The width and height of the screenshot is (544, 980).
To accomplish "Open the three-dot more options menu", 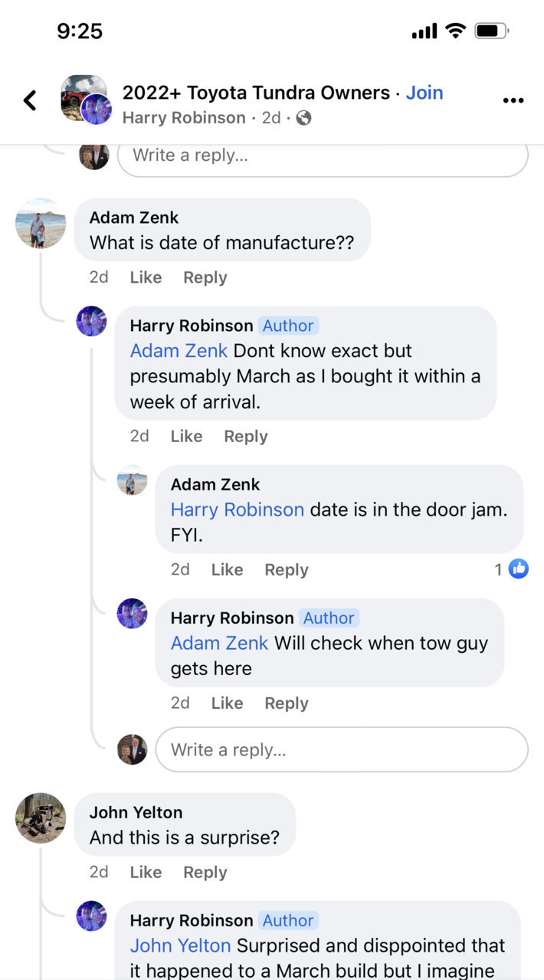I will click(513, 100).
